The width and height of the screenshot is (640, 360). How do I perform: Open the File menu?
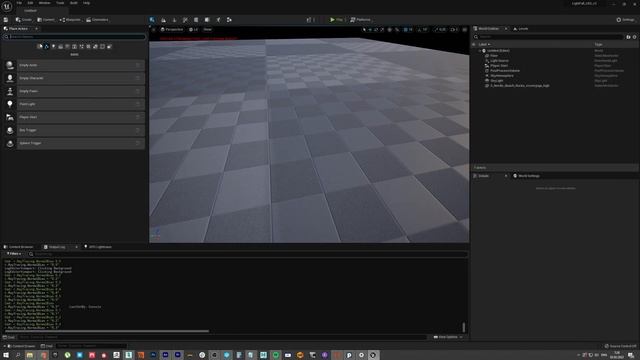[x=19, y=3]
